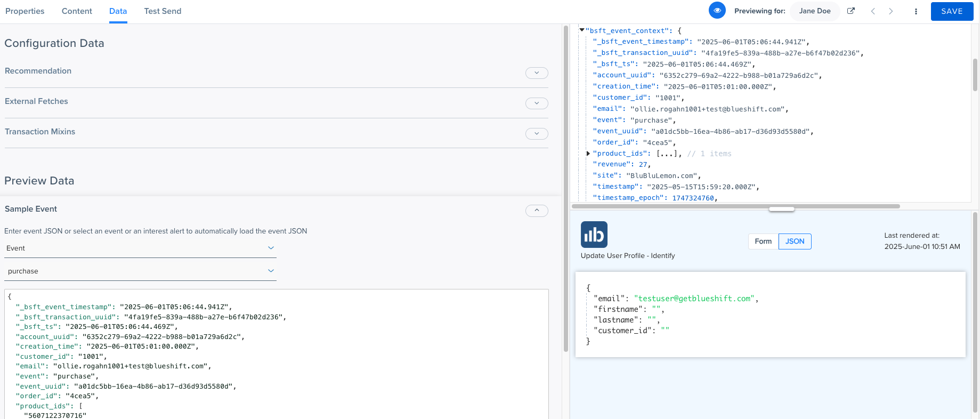Open the Test Send tab
The height and width of the screenshot is (419, 980).
(x=163, y=11)
